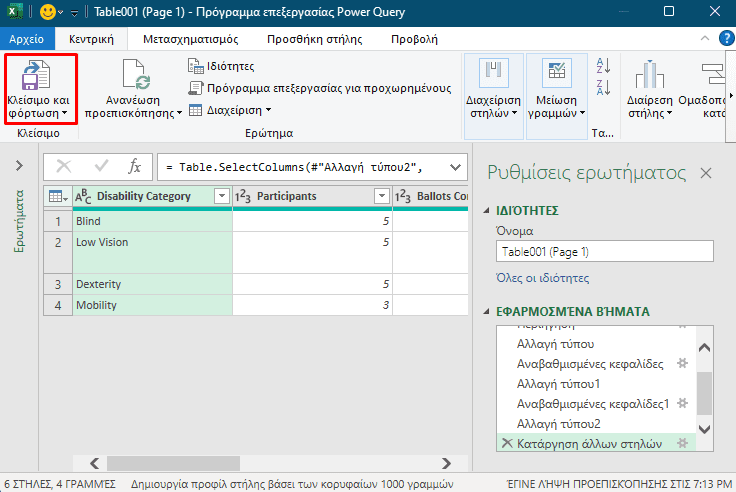
Task: Click the Όνομα field containing Table001 (Page 1)
Action: click(x=605, y=251)
